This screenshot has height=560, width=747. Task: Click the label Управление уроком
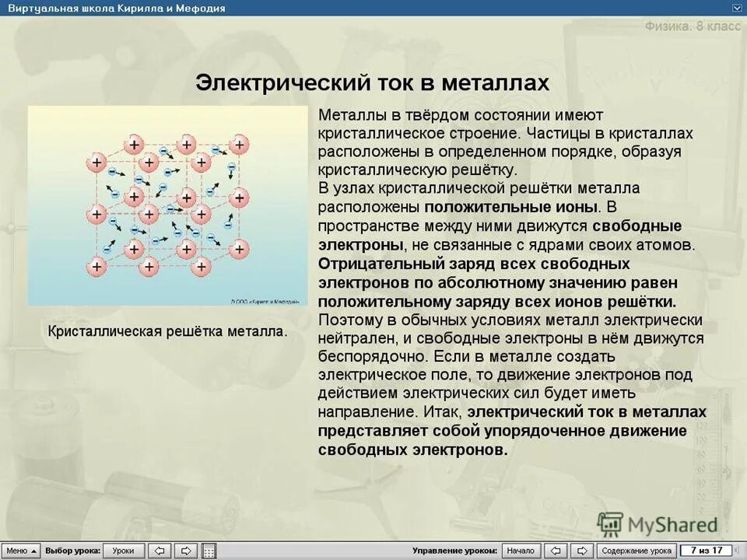click(x=455, y=551)
